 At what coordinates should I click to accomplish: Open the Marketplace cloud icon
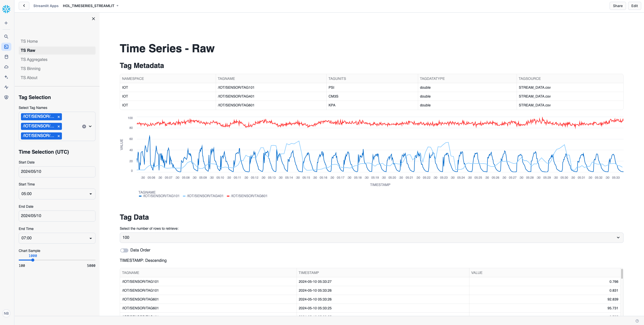pyautogui.click(x=6, y=67)
